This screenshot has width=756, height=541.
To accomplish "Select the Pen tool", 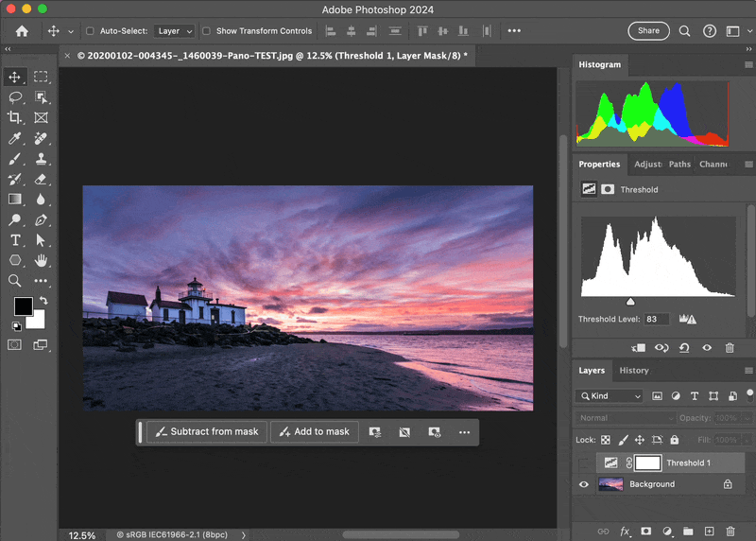I will pyautogui.click(x=41, y=220).
